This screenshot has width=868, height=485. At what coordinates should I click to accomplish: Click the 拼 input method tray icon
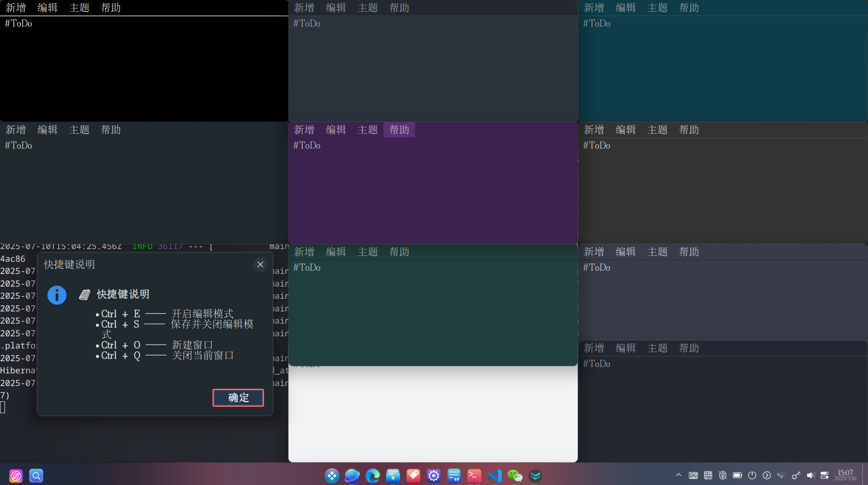click(x=708, y=475)
